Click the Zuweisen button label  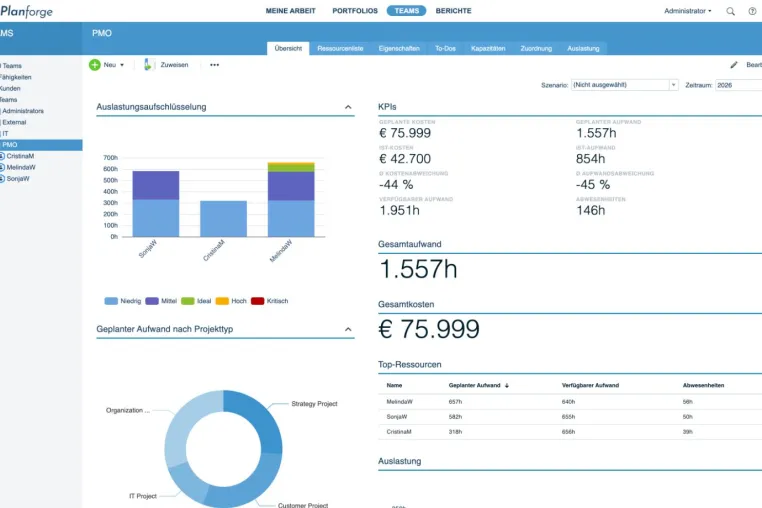click(x=174, y=65)
